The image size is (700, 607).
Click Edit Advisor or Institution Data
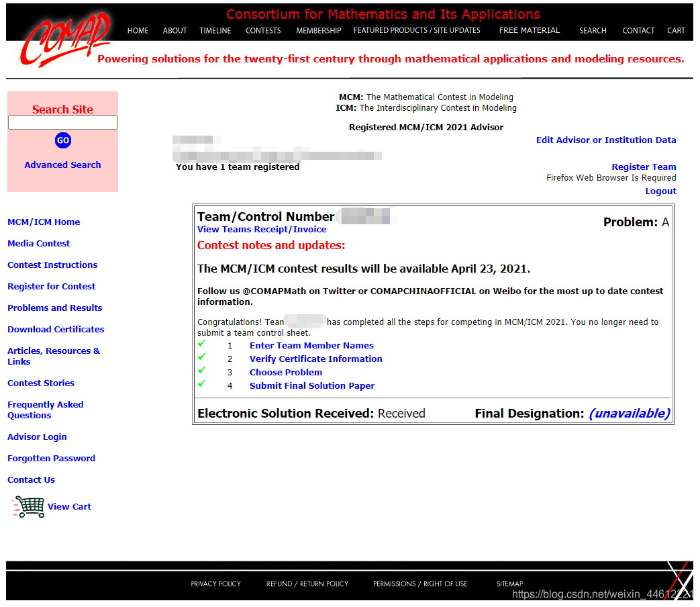[606, 140]
